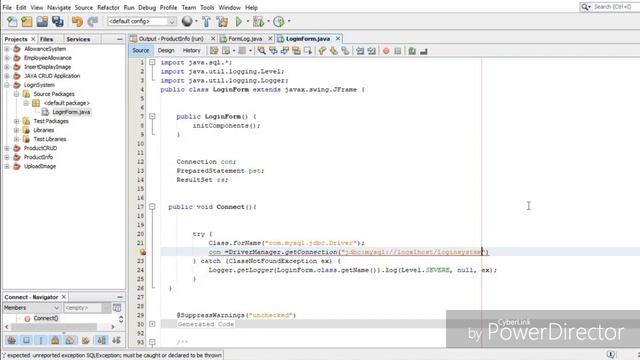
Task: Close the LoginForm.java editor tab
Action: [338, 39]
